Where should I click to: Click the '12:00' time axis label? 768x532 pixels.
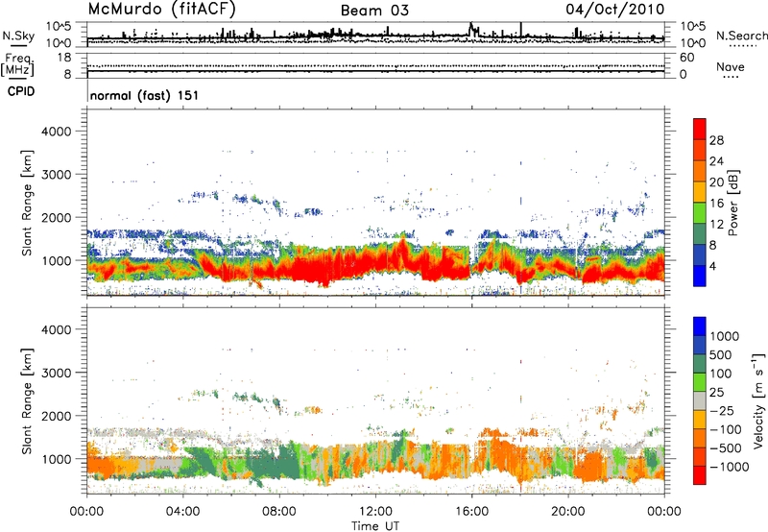pyautogui.click(x=375, y=512)
